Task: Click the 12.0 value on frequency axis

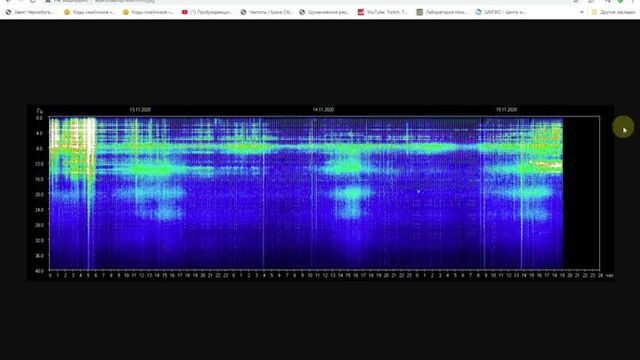Action: click(39, 164)
